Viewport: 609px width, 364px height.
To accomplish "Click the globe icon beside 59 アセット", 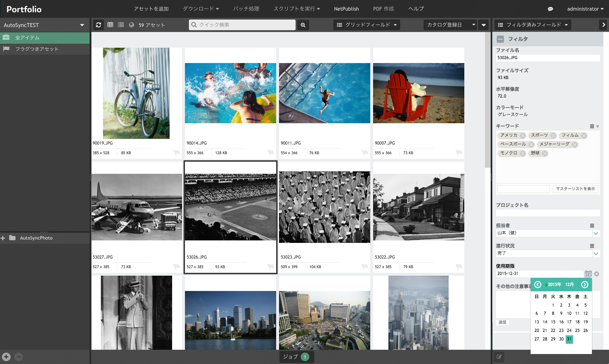I will coord(131,25).
